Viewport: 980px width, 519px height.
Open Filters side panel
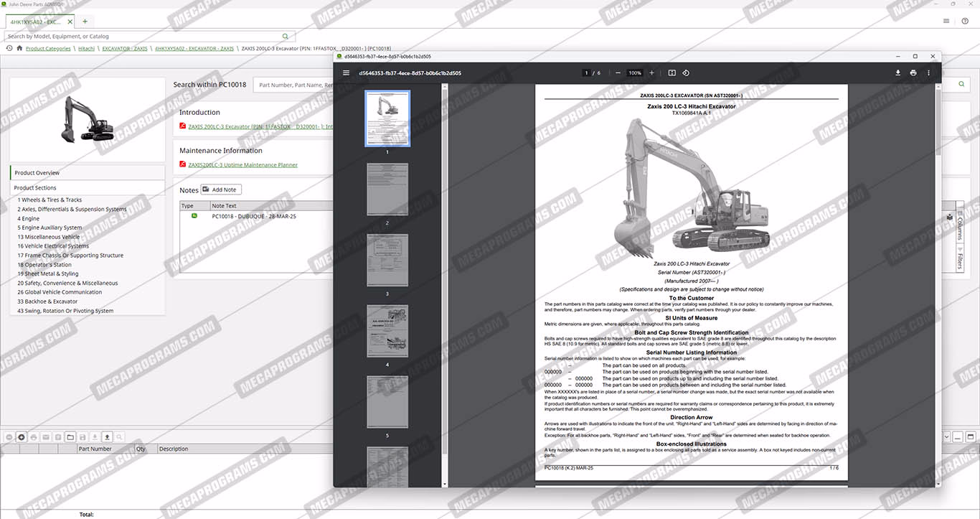tap(960, 258)
